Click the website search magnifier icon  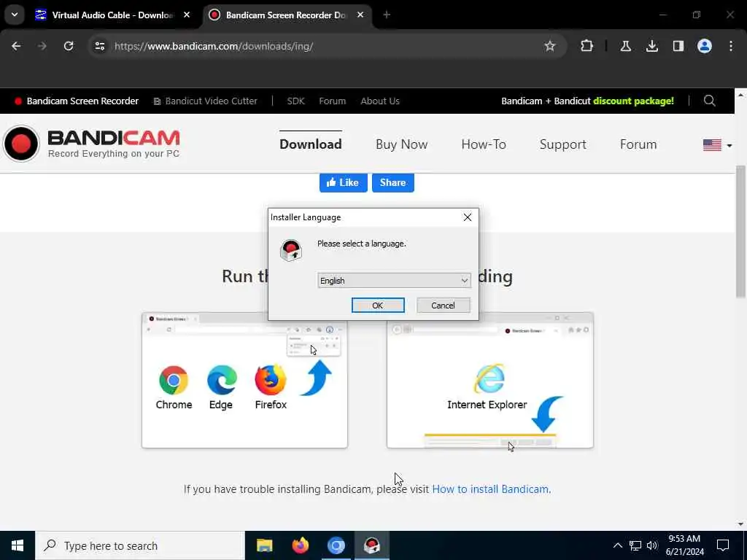[x=709, y=101]
